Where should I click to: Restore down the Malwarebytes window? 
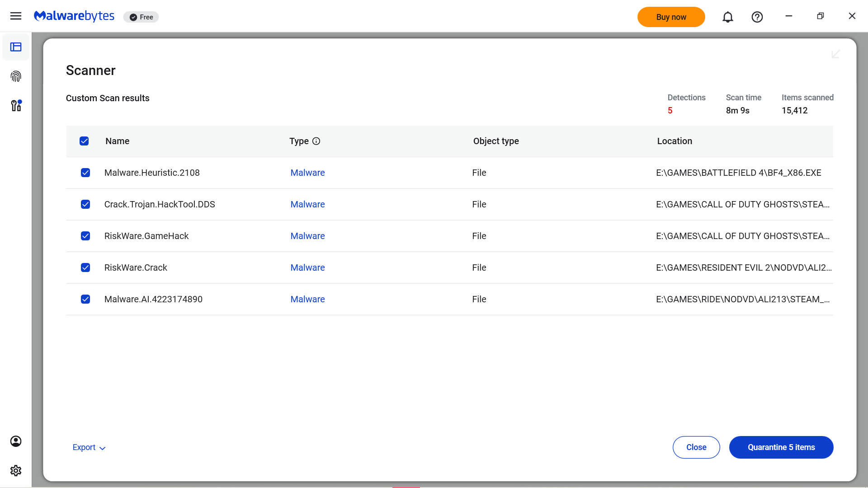821,16
